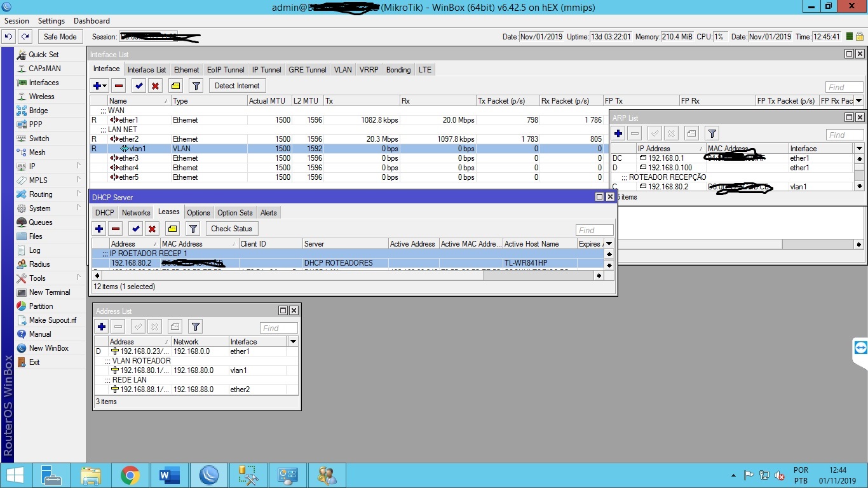Screen dimensions: 868x488
Task: Disable the selected interface with the X icon
Action: [x=155, y=86]
